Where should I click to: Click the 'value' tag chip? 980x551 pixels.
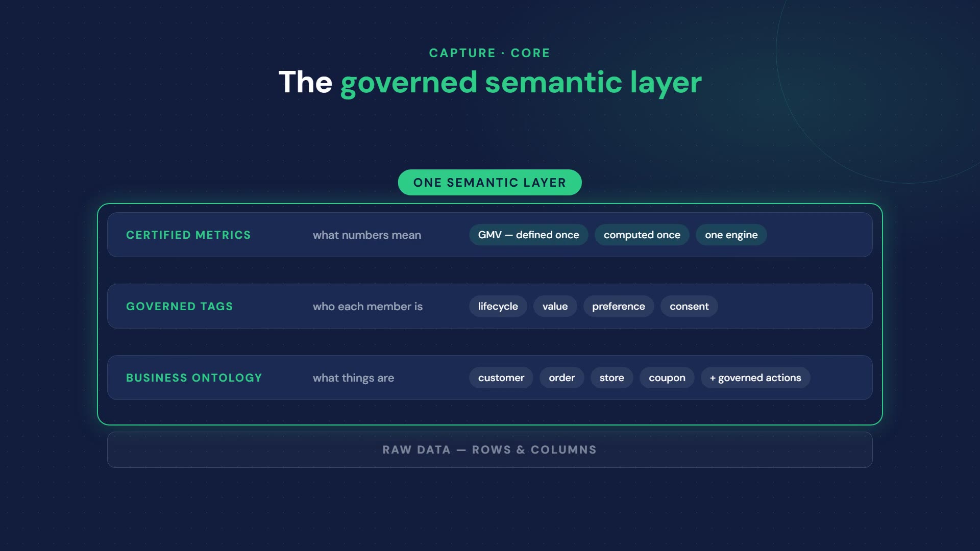pos(555,306)
